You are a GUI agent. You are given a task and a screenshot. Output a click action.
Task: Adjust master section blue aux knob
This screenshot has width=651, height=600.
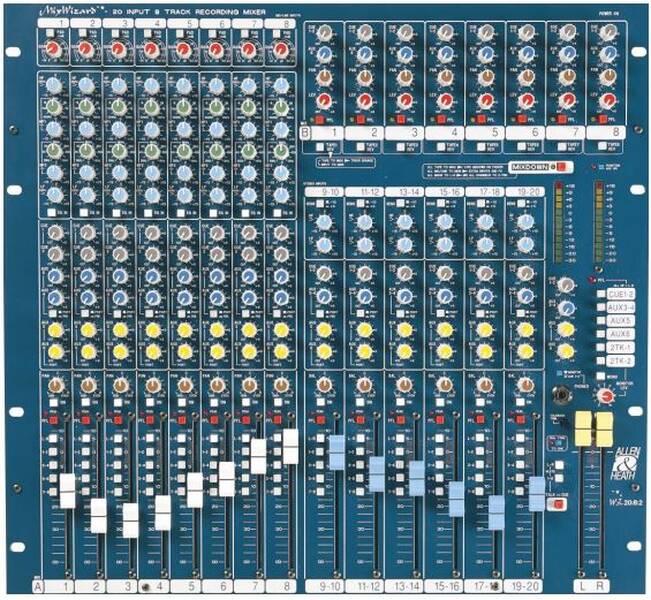click(565, 308)
